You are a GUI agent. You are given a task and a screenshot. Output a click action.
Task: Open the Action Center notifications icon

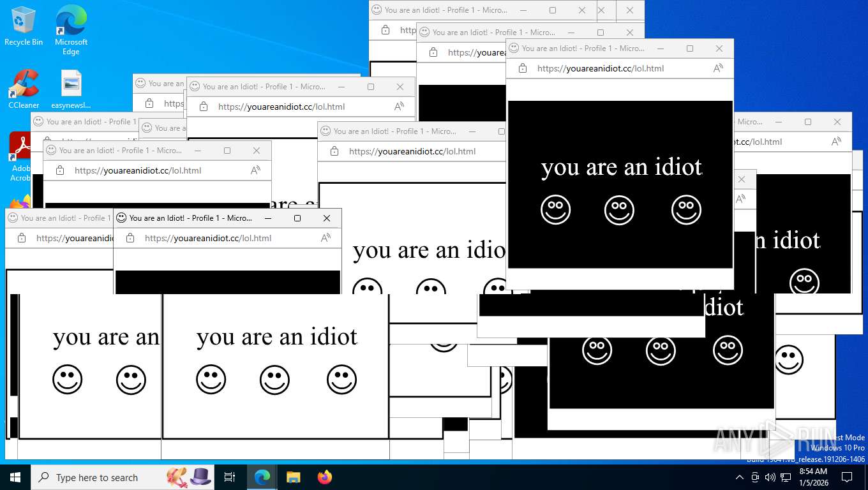847,477
